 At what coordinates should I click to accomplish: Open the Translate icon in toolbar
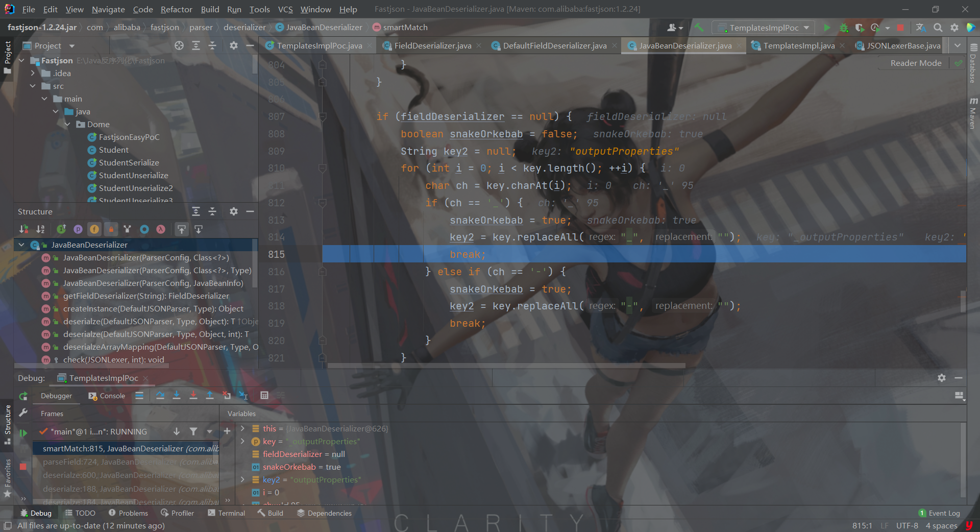920,28
